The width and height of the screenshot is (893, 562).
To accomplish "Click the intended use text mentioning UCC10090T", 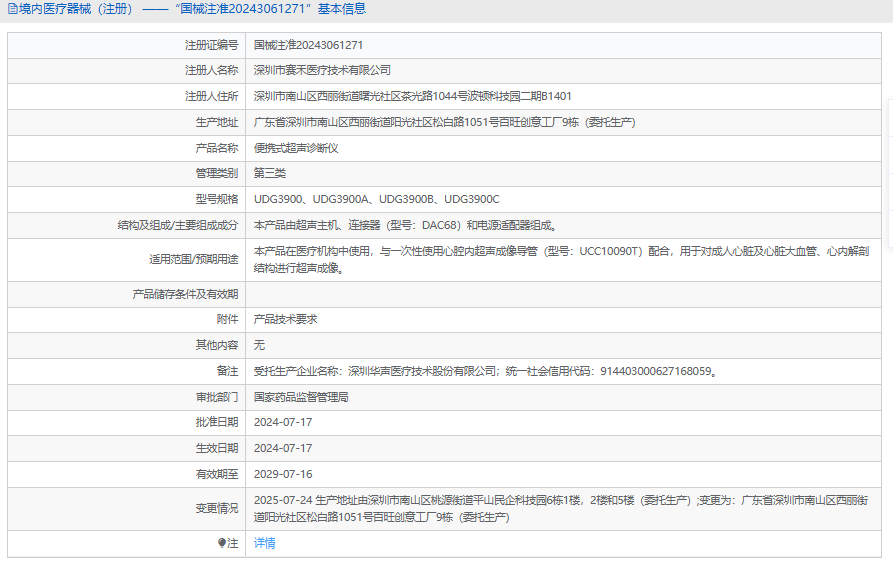I will [x=560, y=252].
